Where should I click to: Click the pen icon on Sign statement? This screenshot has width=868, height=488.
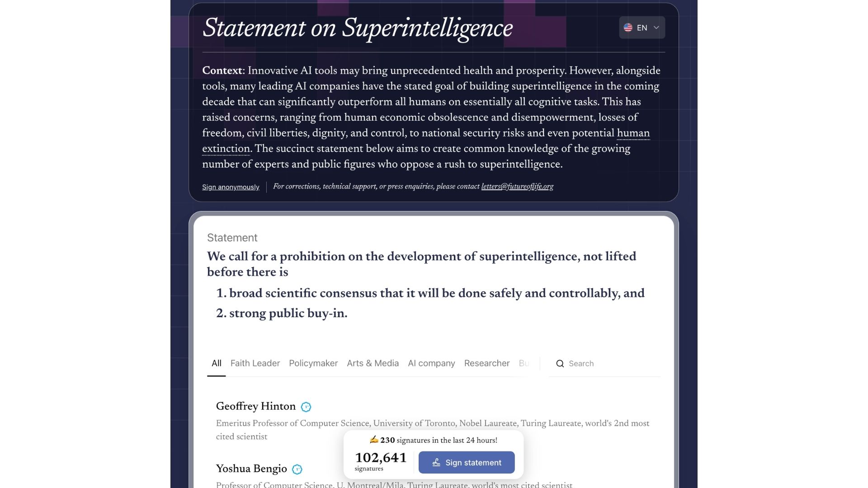(x=436, y=462)
